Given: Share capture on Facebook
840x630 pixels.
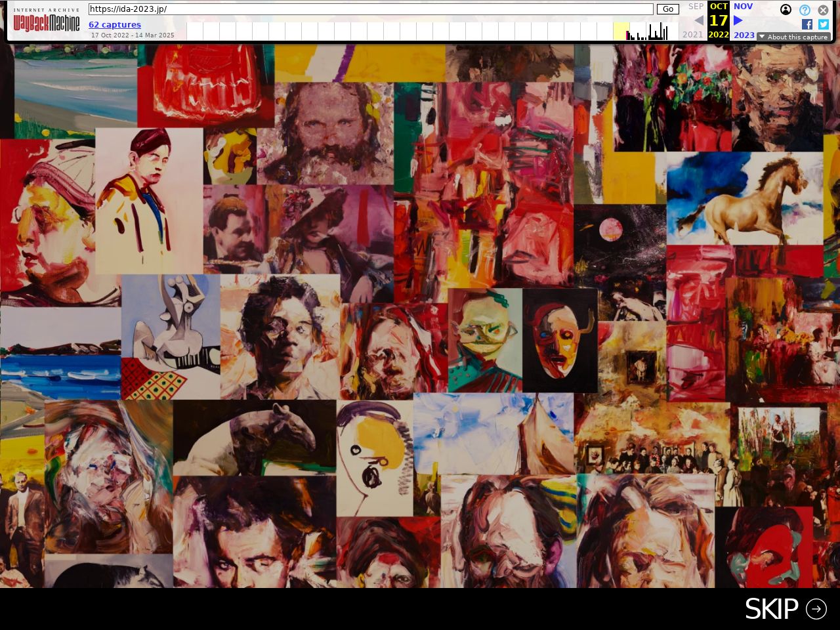Looking at the screenshot, I should [x=807, y=24].
